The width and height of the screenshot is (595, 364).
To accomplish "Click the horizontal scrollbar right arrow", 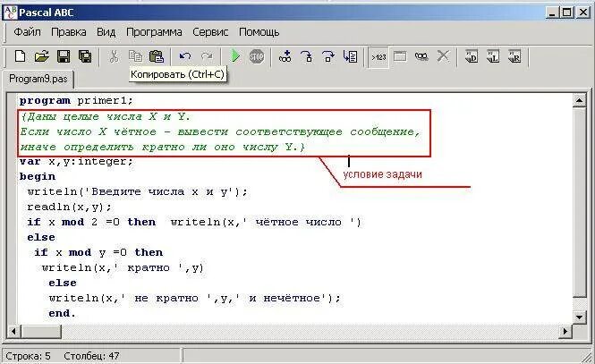I will pyautogui.click(x=565, y=332).
